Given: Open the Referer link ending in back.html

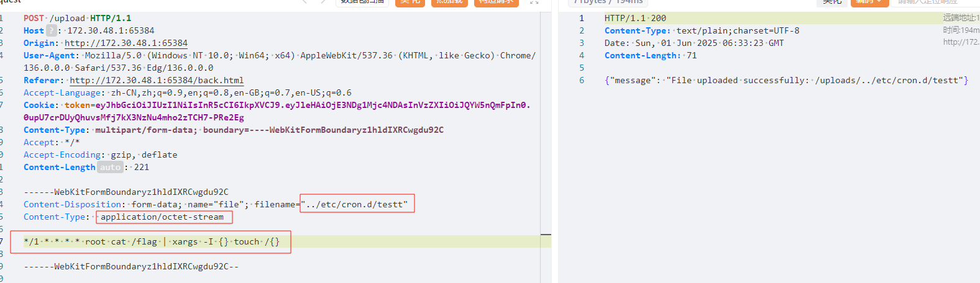Looking at the screenshot, I should [157, 80].
